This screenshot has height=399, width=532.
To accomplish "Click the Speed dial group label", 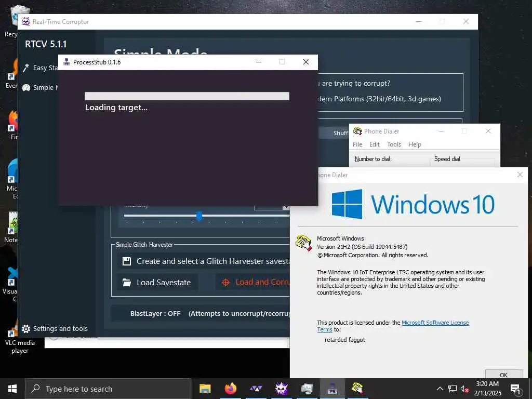I will (x=447, y=159).
